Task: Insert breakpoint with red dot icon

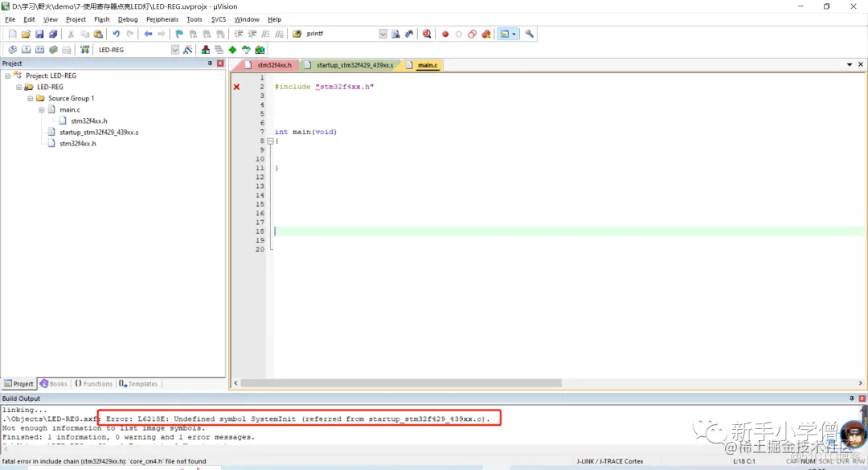Action: click(x=445, y=34)
